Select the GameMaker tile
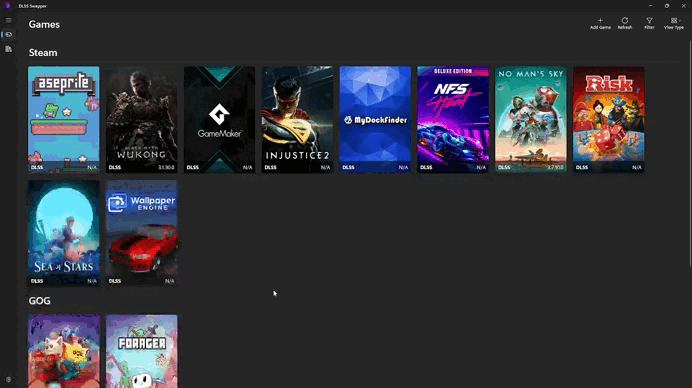 point(219,119)
